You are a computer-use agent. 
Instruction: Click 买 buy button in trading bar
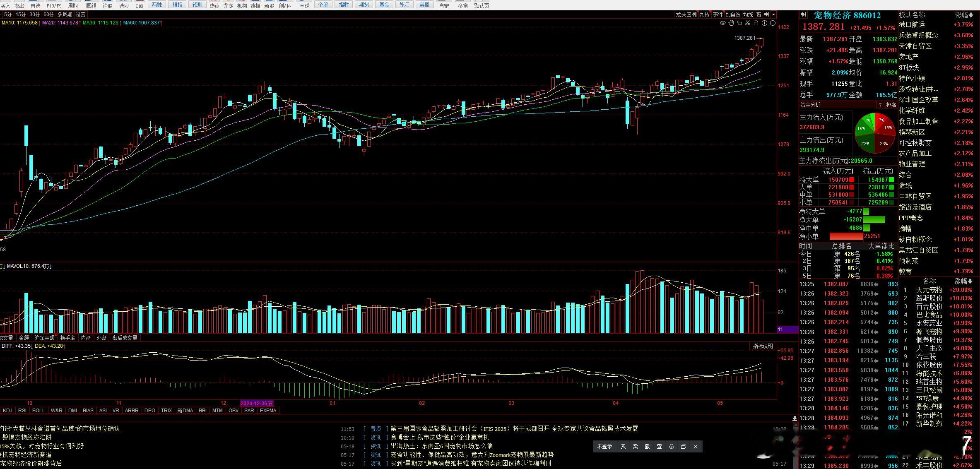click(623, 447)
